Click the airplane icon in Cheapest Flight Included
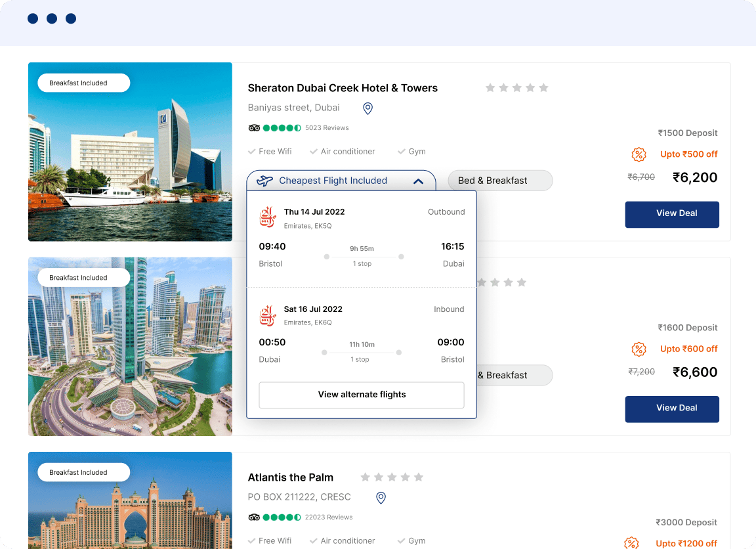This screenshot has width=756, height=549. point(264,181)
